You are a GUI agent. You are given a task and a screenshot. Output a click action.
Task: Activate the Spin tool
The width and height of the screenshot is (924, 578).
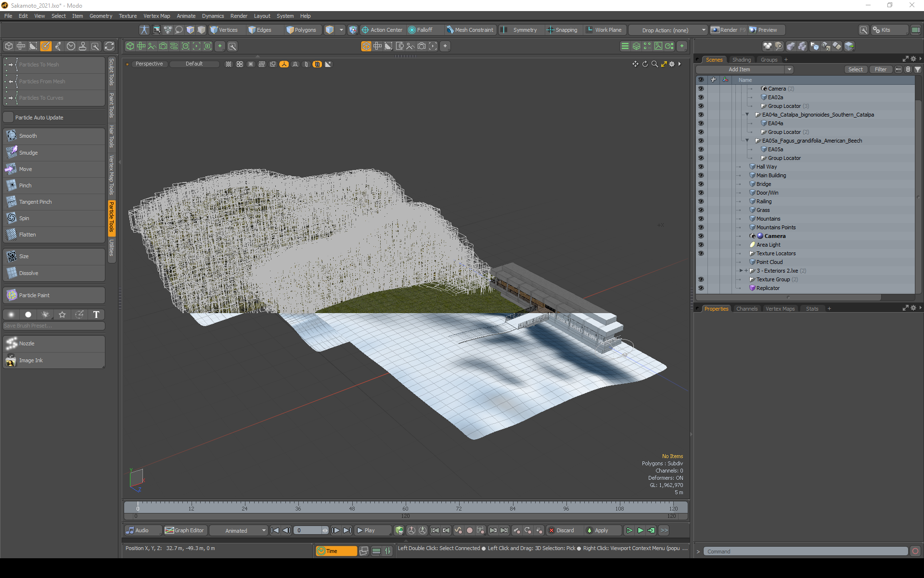[24, 218]
